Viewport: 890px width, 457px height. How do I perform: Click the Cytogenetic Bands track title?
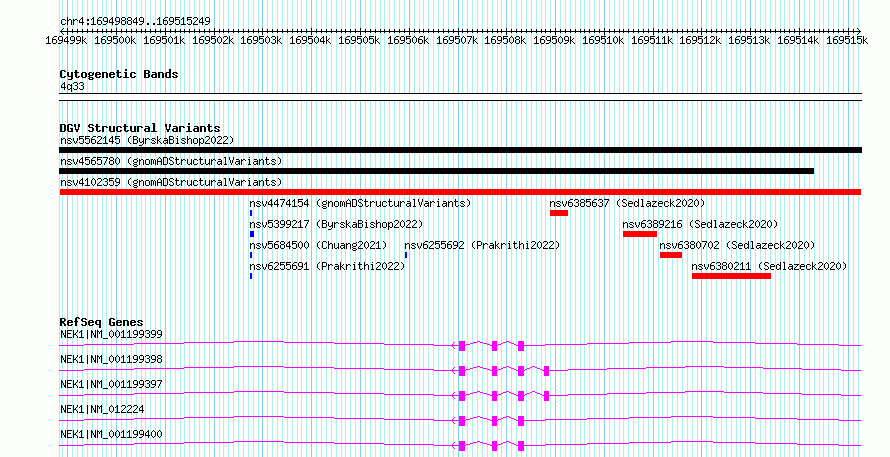click(119, 74)
